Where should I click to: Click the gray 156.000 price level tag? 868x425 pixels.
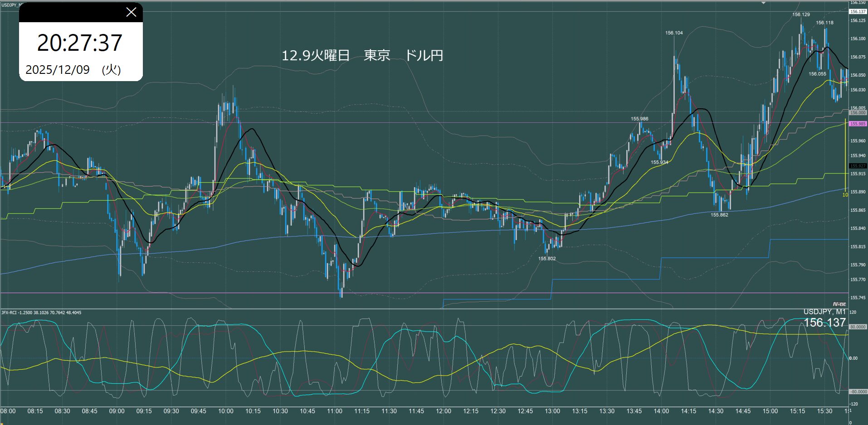click(x=858, y=113)
